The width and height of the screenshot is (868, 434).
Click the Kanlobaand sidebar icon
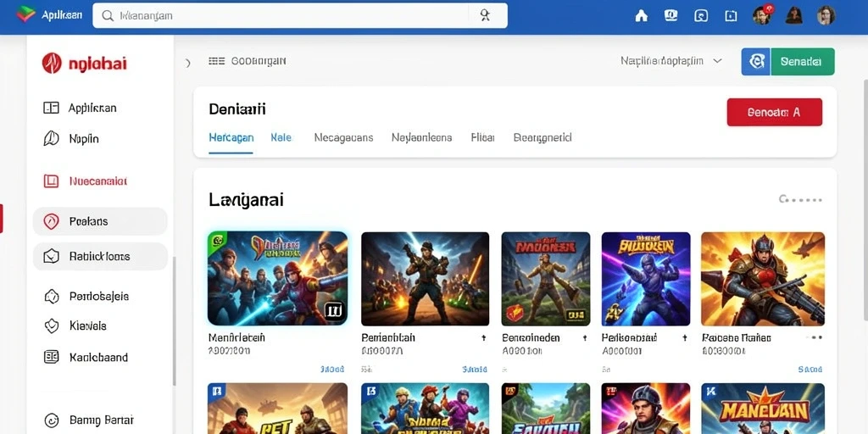(51, 357)
